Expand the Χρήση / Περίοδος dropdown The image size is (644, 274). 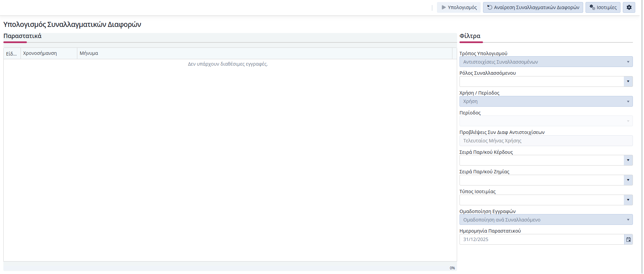pos(546,101)
